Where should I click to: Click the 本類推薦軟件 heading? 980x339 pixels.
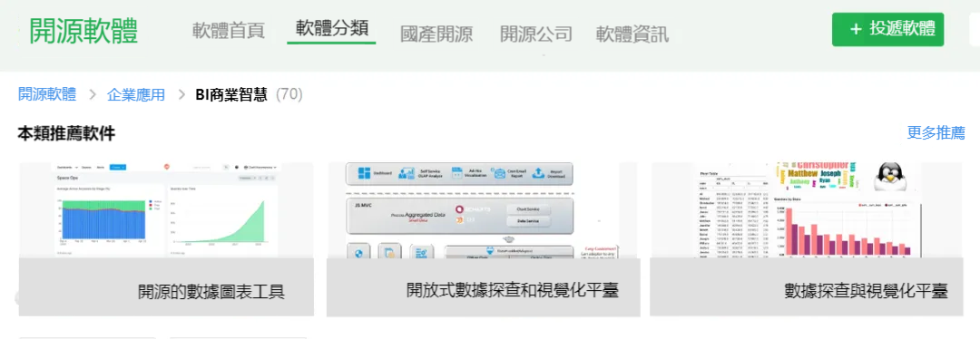click(x=66, y=133)
